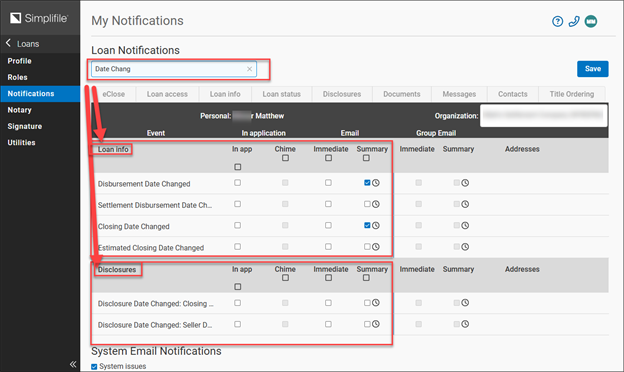Enable In app for Disbursement Date Changed
624x372 pixels.
(238, 183)
